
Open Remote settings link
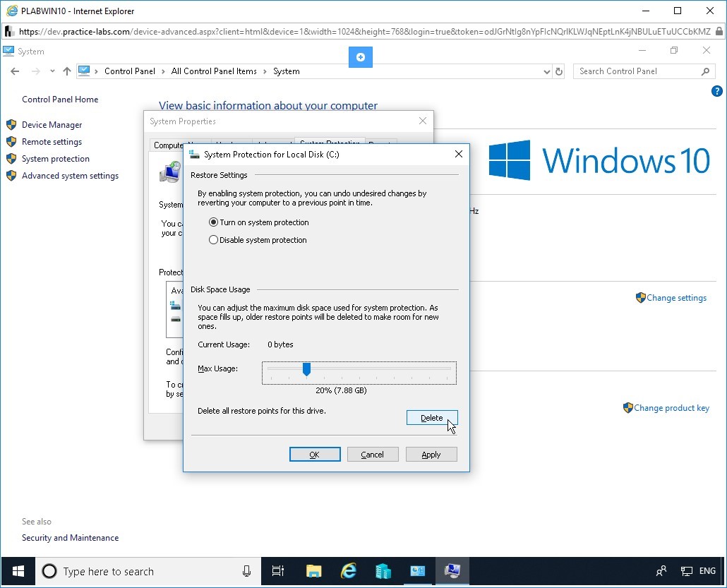pos(52,142)
